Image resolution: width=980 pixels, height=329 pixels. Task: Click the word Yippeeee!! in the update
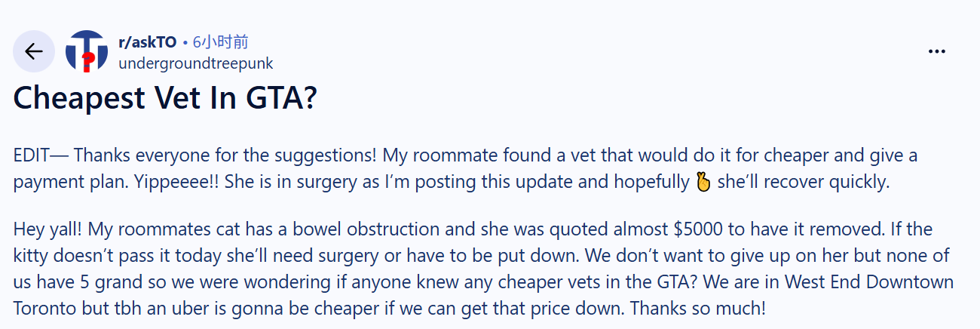click(168, 183)
